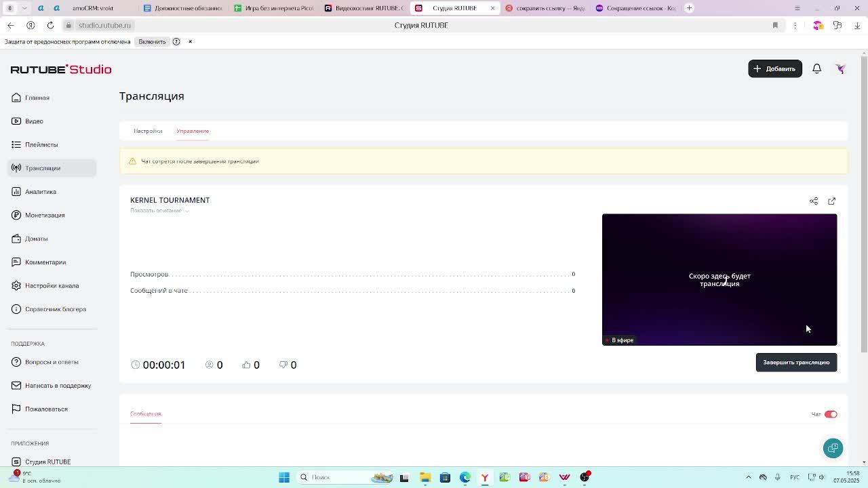868x488 pixels.
Task: Reload the page
Action: [x=50, y=25]
